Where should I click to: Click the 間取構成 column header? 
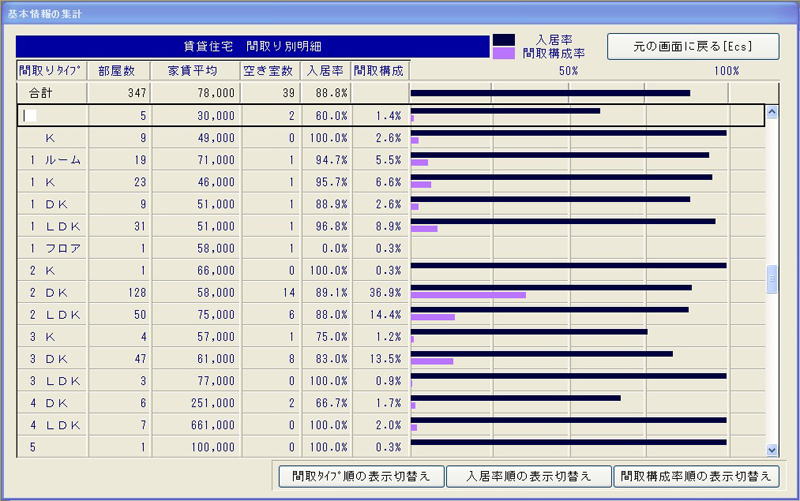click(380, 71)
